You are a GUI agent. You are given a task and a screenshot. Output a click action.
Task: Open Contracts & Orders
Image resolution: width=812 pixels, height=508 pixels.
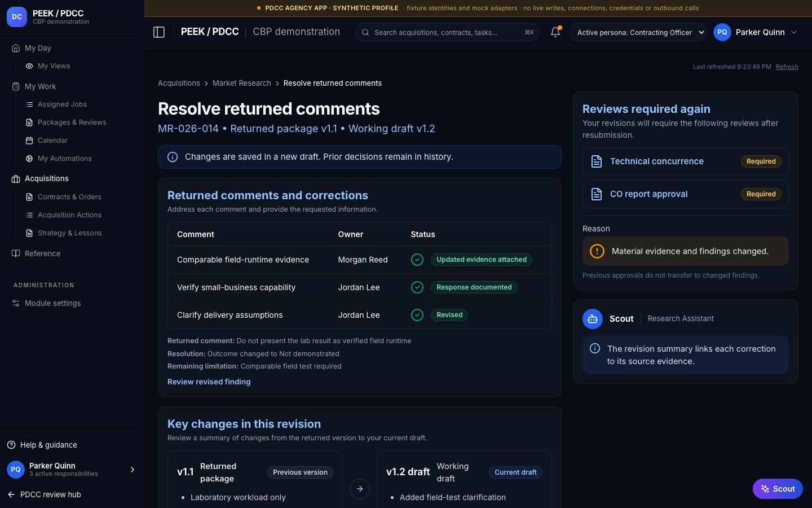pyautogui.click(x=69, y=197)
